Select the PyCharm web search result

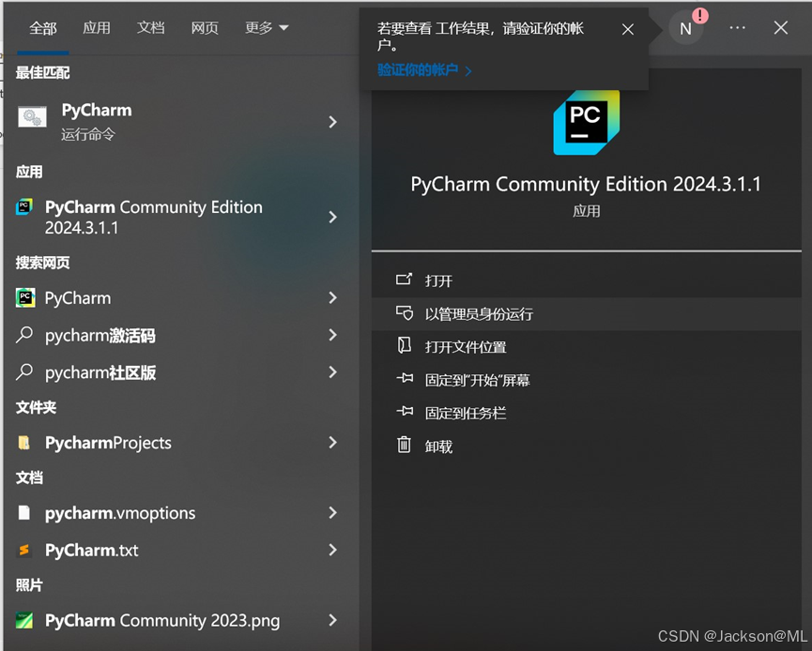point(181,297)
